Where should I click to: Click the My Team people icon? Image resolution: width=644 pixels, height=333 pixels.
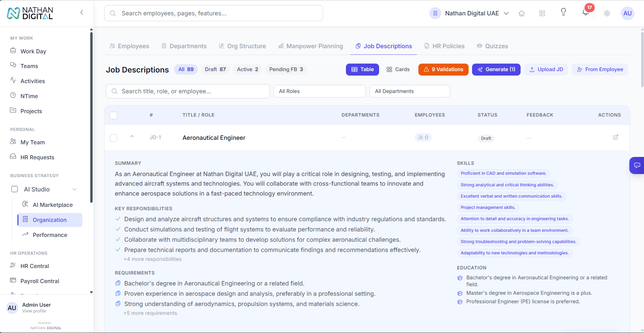pos(13,142)
